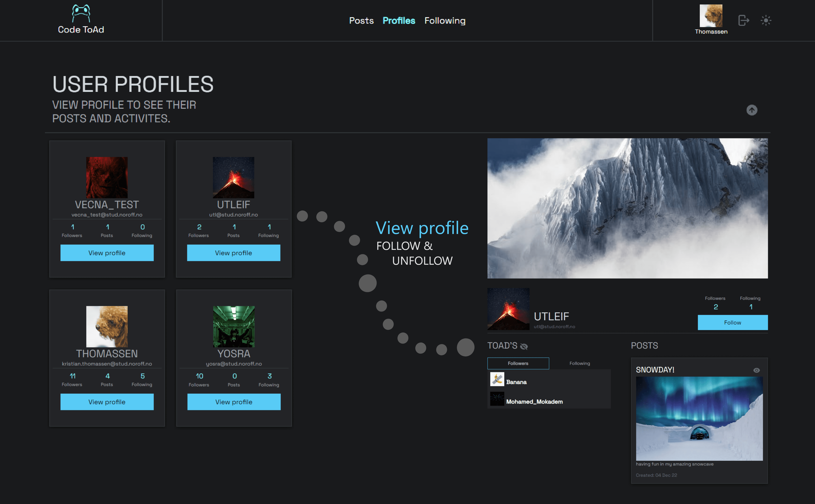The image size is (815, 504).
Task: Open the Posts navigation link
Action: [x=362, y=21]
